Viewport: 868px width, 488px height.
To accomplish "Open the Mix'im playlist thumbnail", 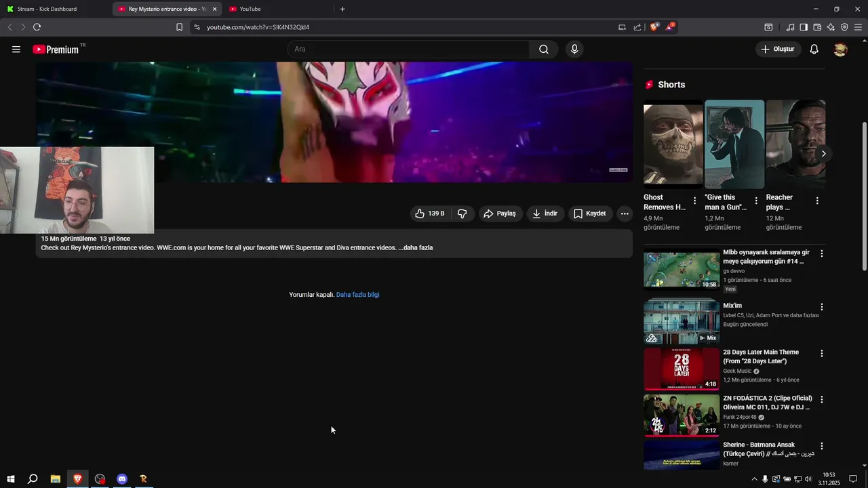I will [682, 323].
